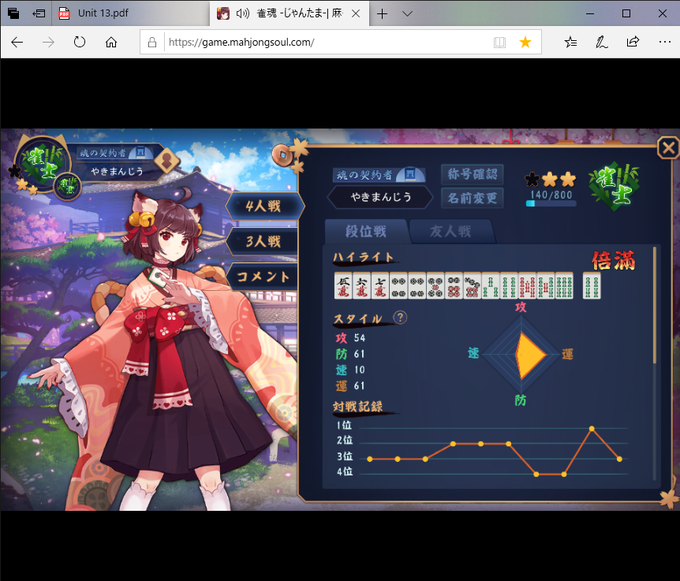Toggle reading view icon in address bar
Screen dimensions: 680x581
[x=500, y=42]
